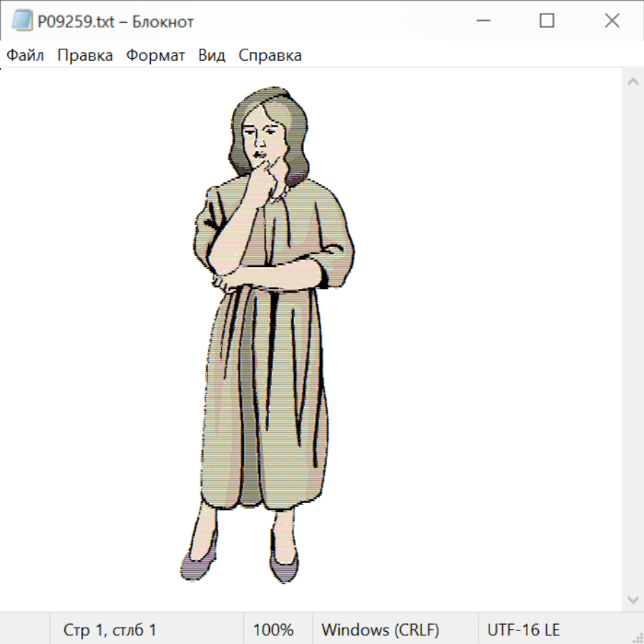Click the P09259.txt window title text
644x644 pixels.
116,21
